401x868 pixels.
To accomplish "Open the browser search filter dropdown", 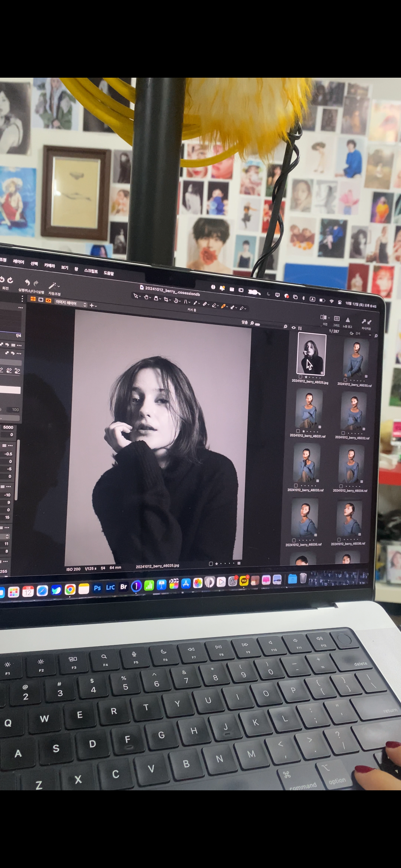I will point(351,334).
